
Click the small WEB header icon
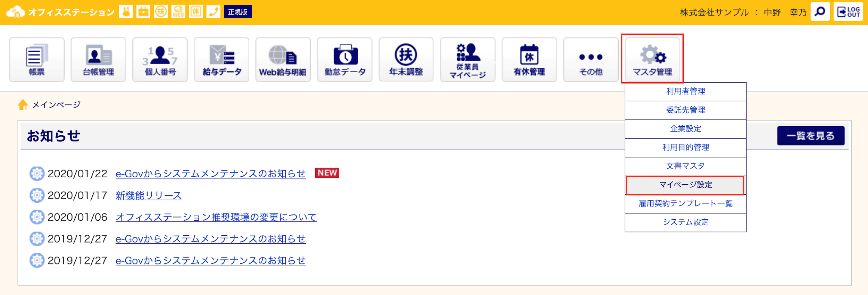pyautogui.click(x=178, y=11)
